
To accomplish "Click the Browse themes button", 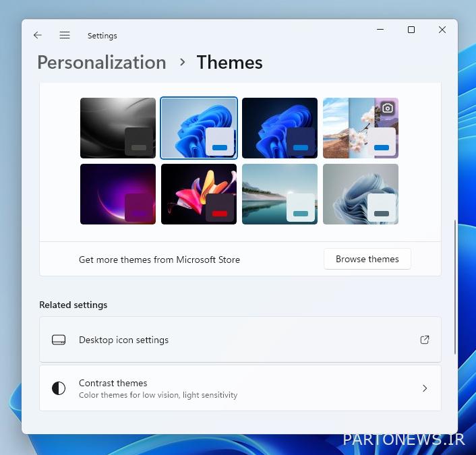I will click(367, 259).
